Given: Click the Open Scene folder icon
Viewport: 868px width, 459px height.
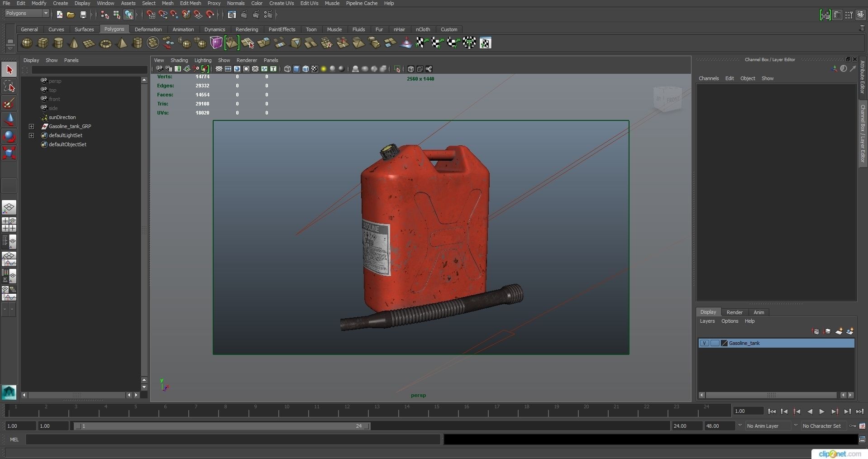Looking at the screenshot, I should point(71,14).
